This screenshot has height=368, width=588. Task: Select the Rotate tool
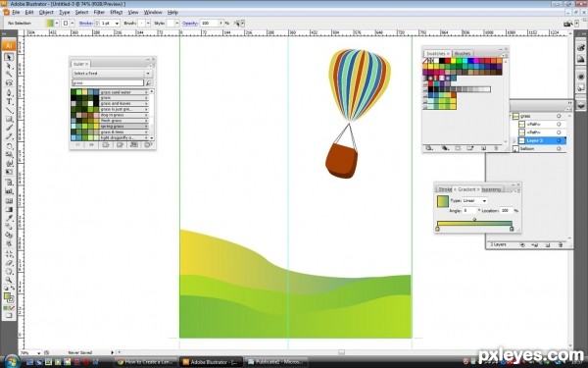(x=9, y=146)
